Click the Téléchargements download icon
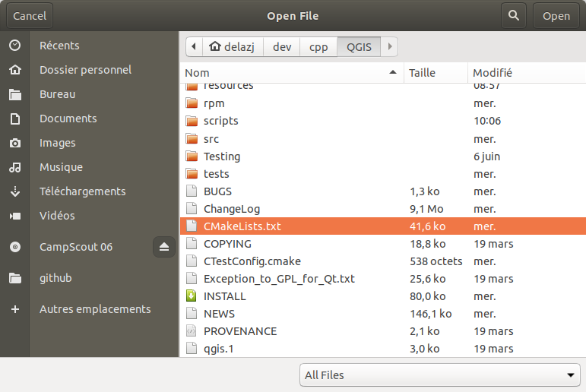Image resolution: width=586 pixels, height=392 pixels. [x=14, y=191]
